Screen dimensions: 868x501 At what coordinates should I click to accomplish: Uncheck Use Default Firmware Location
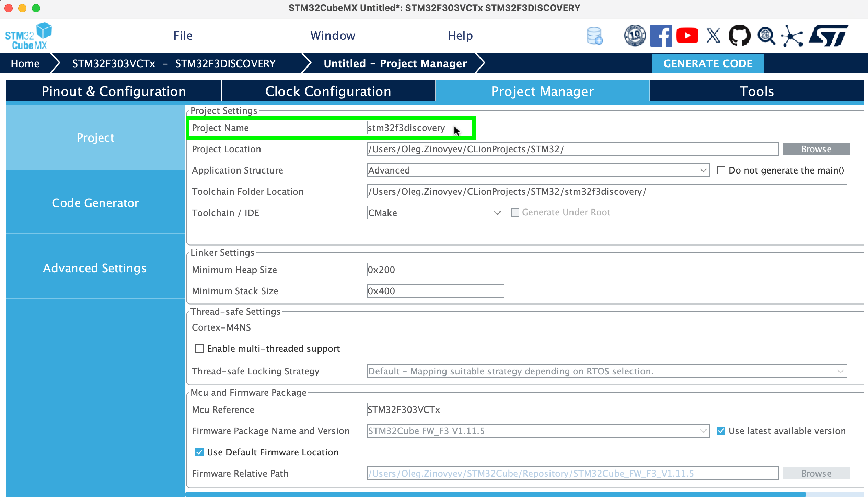click(x=199, y=452)
